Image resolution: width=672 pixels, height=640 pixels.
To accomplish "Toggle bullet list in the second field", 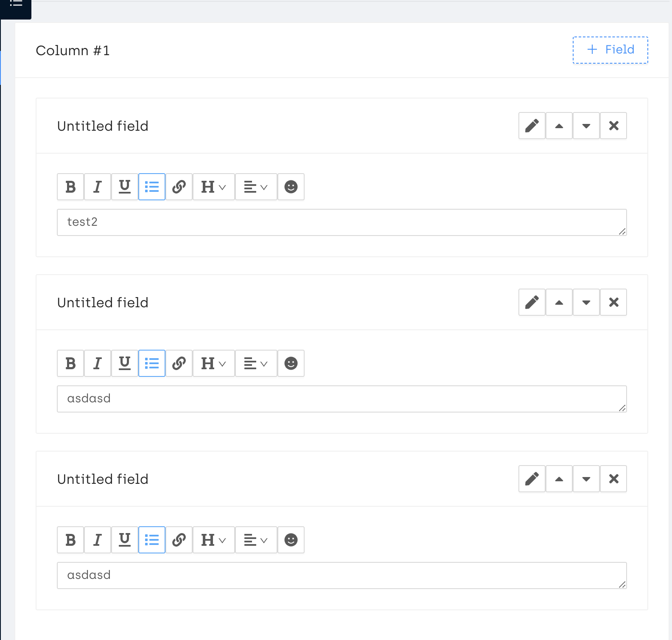I will (152, 363).
